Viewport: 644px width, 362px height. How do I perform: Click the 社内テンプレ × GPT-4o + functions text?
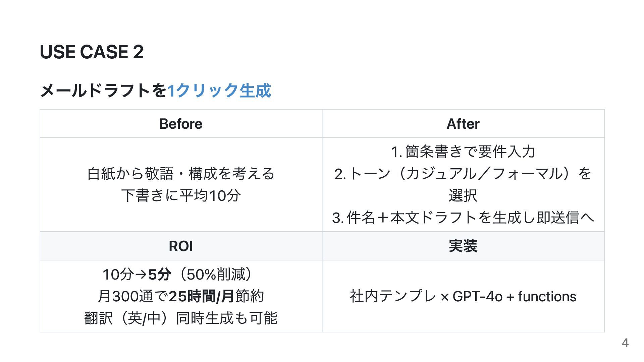click(463, 296)
